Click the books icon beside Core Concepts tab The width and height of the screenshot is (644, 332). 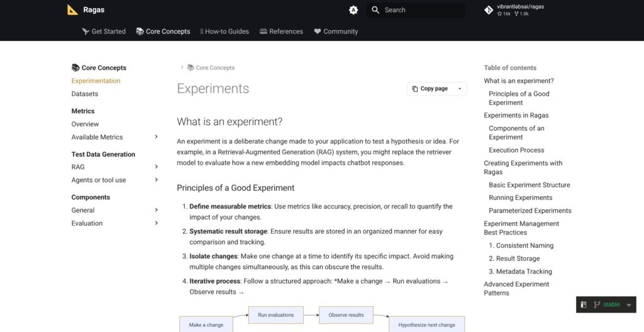click(x=140, y=31)
